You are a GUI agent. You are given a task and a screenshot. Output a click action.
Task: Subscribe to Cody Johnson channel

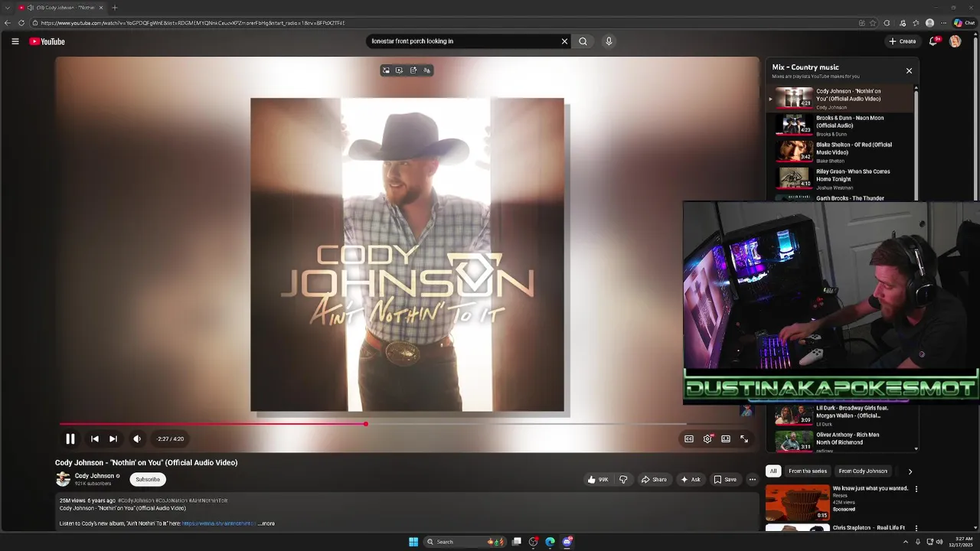point(148,479)
